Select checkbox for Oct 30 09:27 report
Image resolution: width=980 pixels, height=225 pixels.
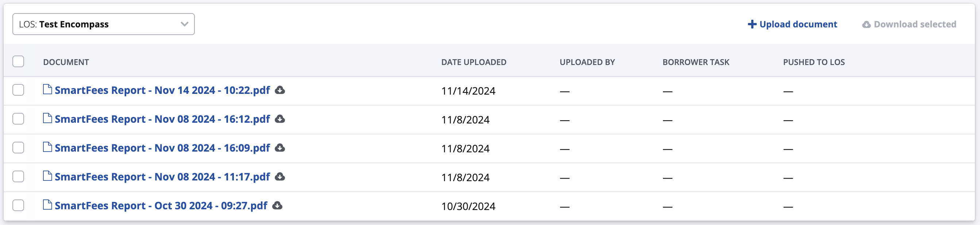click(18, 206)
